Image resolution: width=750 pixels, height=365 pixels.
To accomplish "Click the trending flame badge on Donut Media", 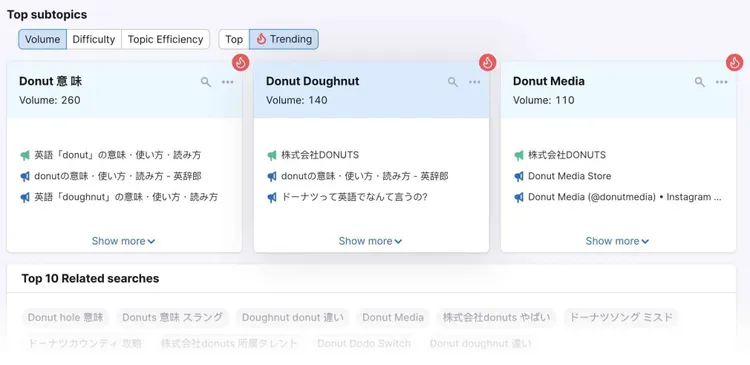I will (734, 62).
